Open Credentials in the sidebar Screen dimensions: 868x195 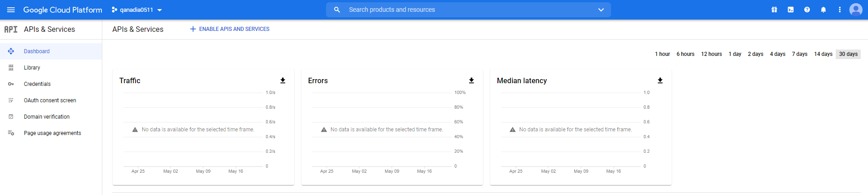point(37,84)
